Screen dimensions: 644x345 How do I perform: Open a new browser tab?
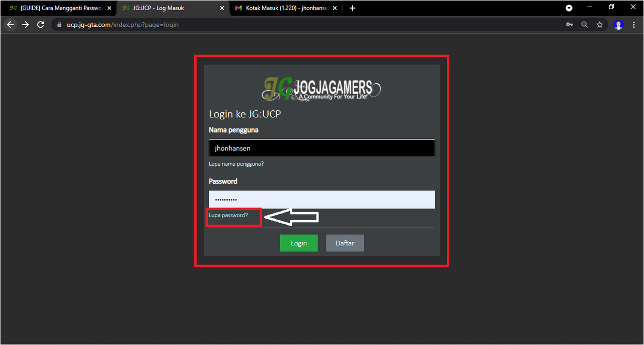(x=352, y=8)
